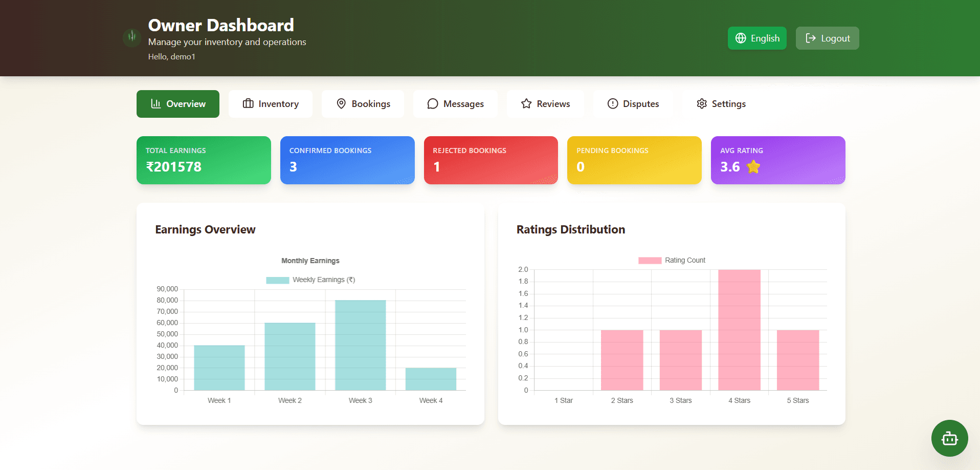
Task: Click the Week 3 earnings bar
Action: (361, 345)
